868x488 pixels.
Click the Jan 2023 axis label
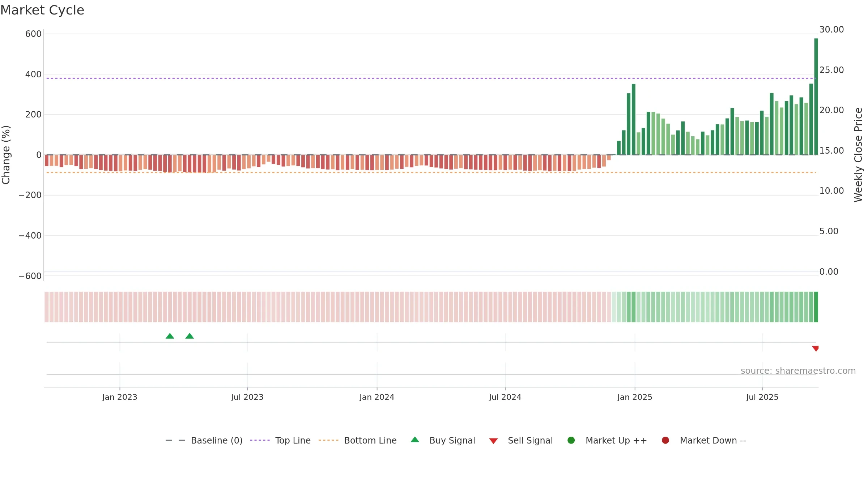[120, 397]
